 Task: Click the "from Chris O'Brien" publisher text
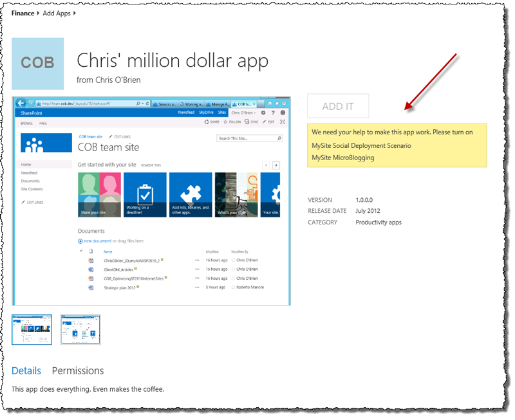tap(108, 80)
